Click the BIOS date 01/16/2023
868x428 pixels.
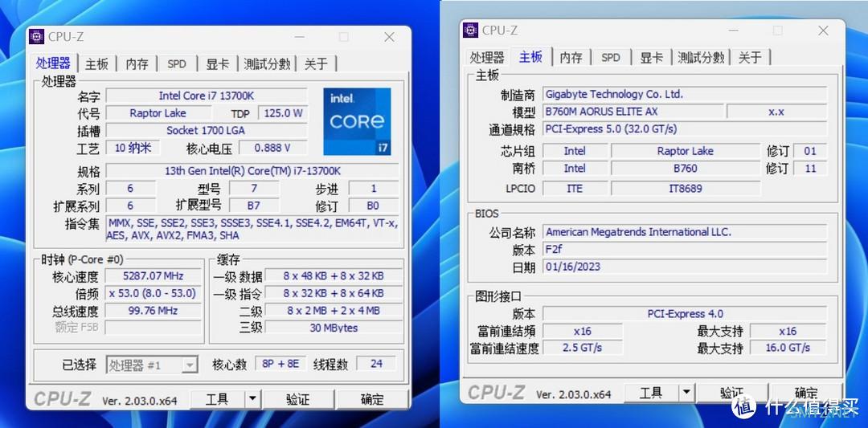pos(685,267)
